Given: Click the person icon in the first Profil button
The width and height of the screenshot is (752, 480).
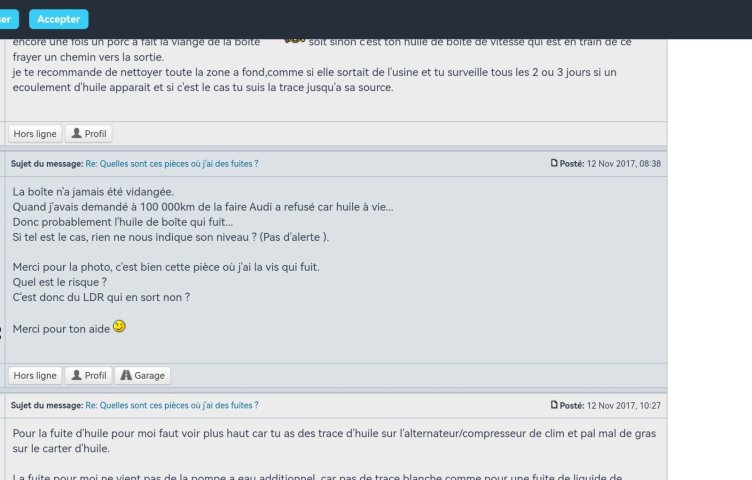Looking at the screenshot, I should [76, 133].
